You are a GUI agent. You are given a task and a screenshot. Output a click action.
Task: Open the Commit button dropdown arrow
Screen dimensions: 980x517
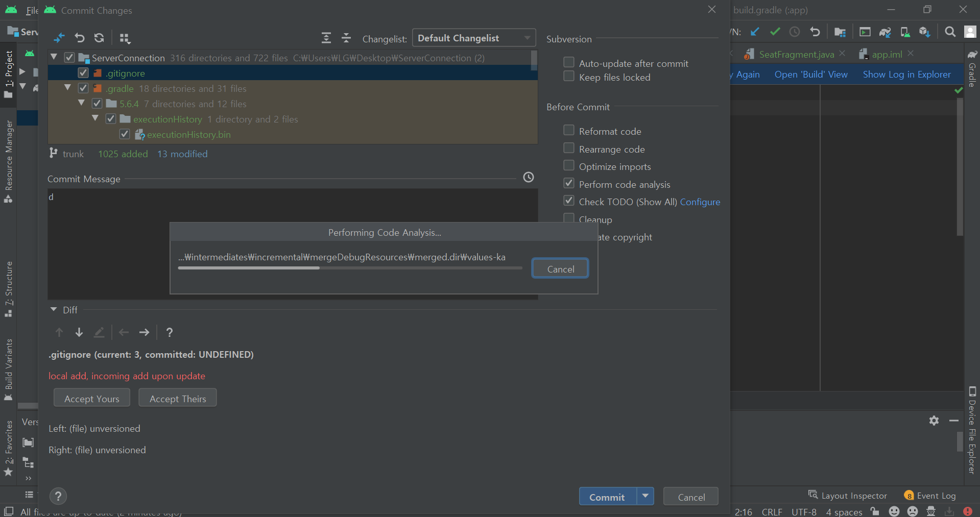click(x=646, y=496)
